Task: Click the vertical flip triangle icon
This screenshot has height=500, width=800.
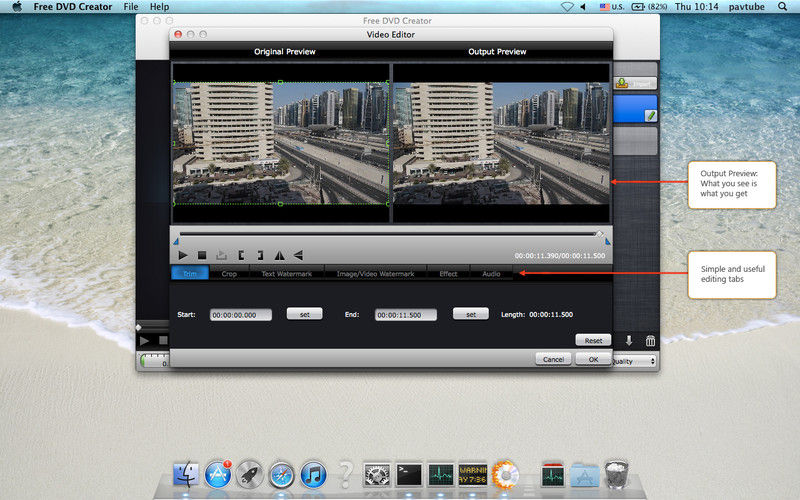Action: (298, 256)
